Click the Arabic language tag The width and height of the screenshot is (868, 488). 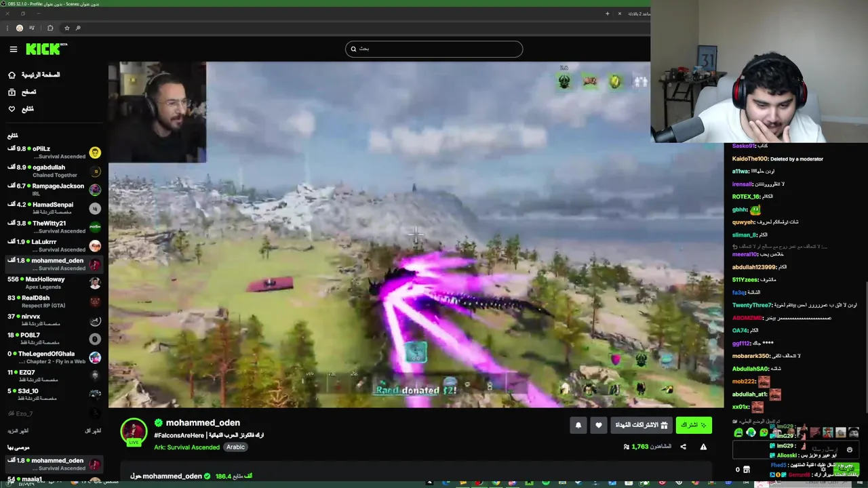click(235, 447)
